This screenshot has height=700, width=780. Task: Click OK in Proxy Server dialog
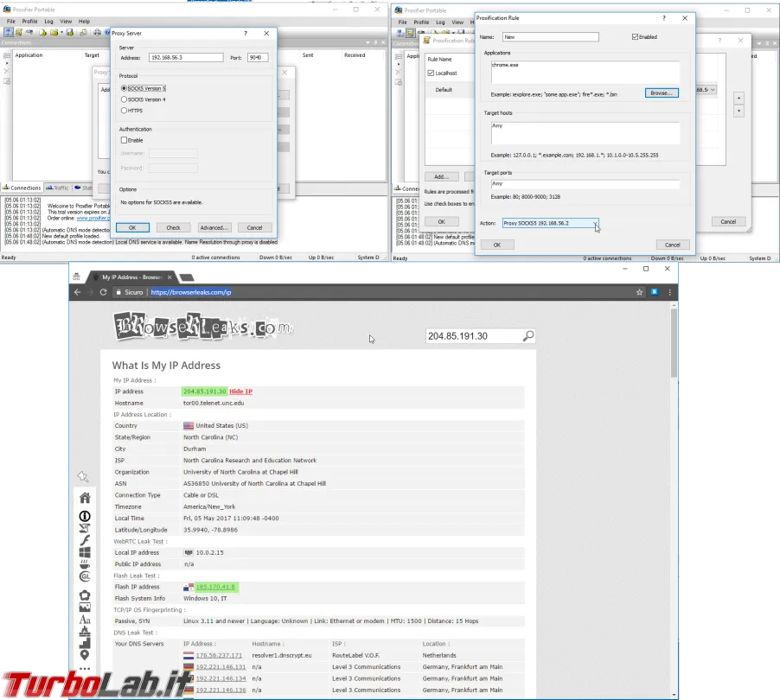tap(132, 227)
